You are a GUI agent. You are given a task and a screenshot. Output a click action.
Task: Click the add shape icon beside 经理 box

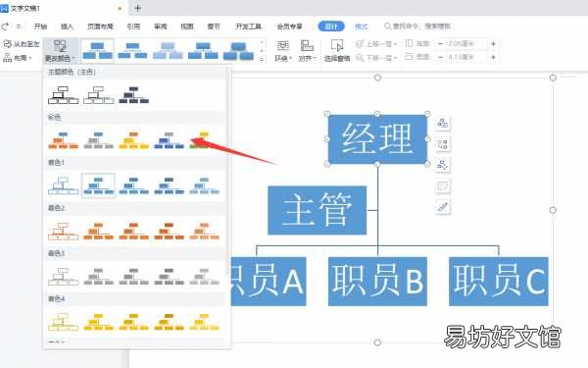pos(443,123)
